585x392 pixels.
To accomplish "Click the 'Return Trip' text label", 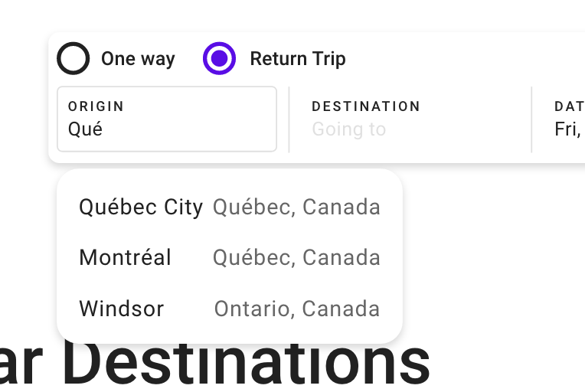I will click(297, 59).
